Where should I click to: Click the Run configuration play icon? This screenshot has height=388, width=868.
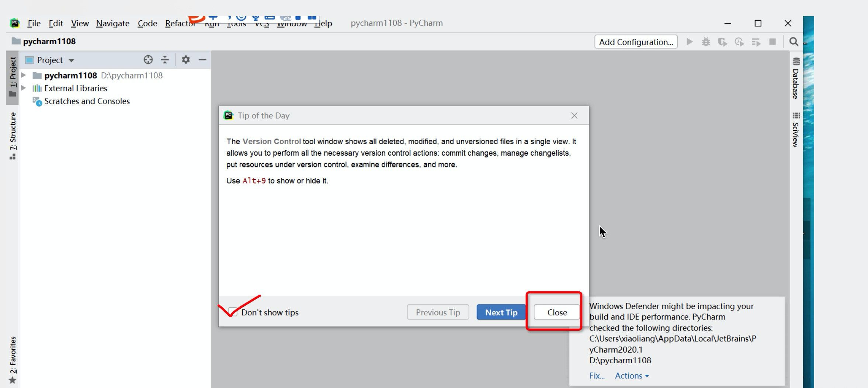pos(689,42)
